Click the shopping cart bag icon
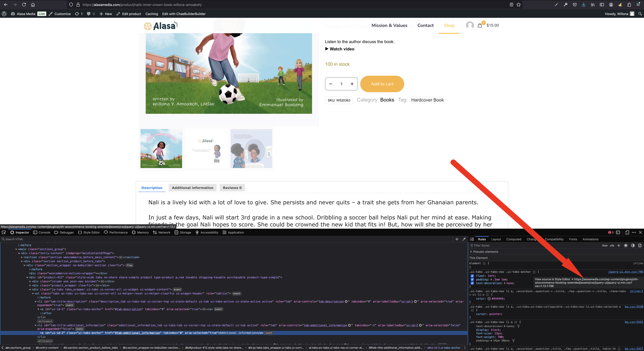The image size is (644, 351). [480, 25]
